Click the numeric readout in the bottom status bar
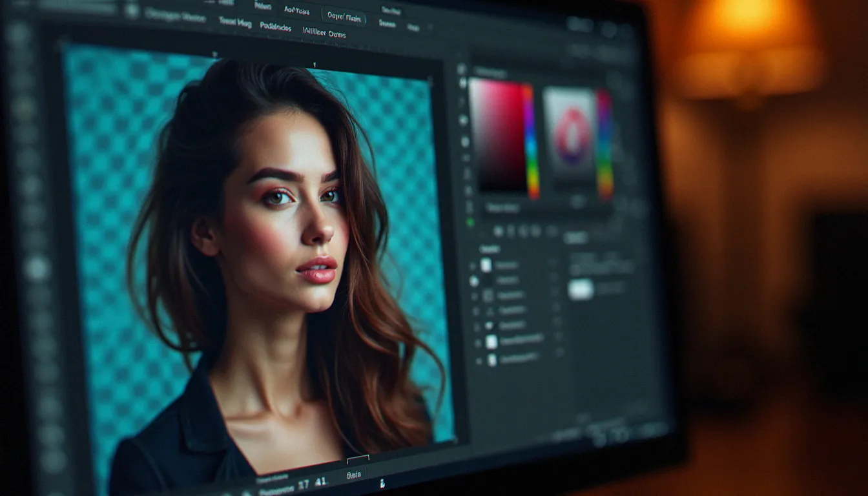 tap(312, 482)
